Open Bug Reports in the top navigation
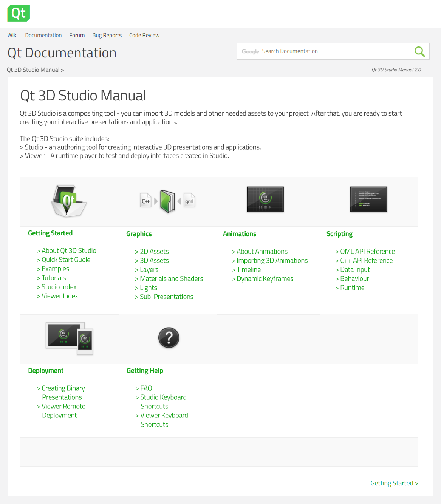Image resolution: width=441 pixels, height=504 pixels. point(107,35)
